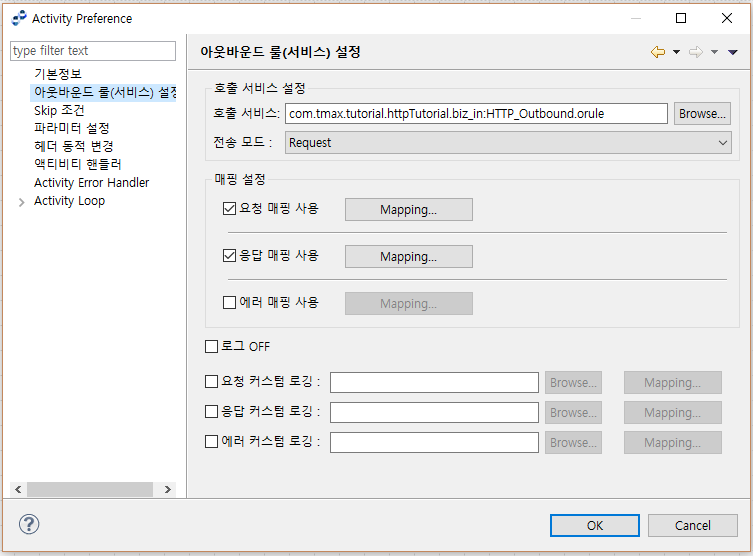Open the 전송 모드 Request dropdown

coord(509,143)
